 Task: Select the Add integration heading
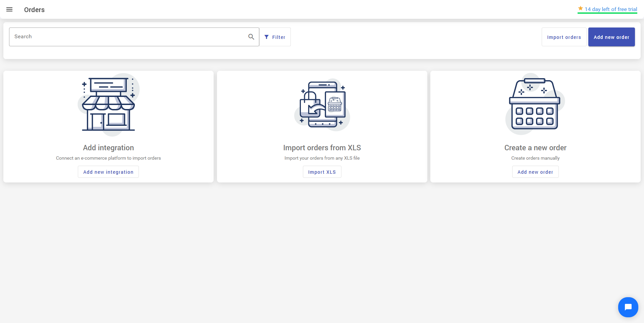click(x=108, y=148)
